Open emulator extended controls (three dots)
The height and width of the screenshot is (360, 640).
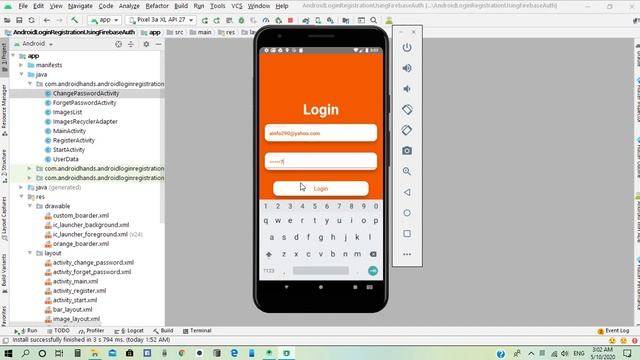[x=407, y=254]
